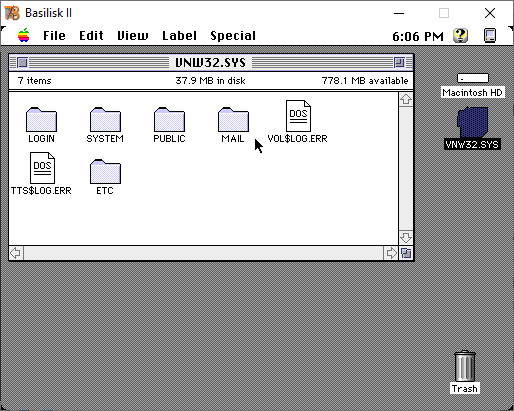514x411 pixels.
Task: Select the Trash can icon
Action: pos(465,366)
